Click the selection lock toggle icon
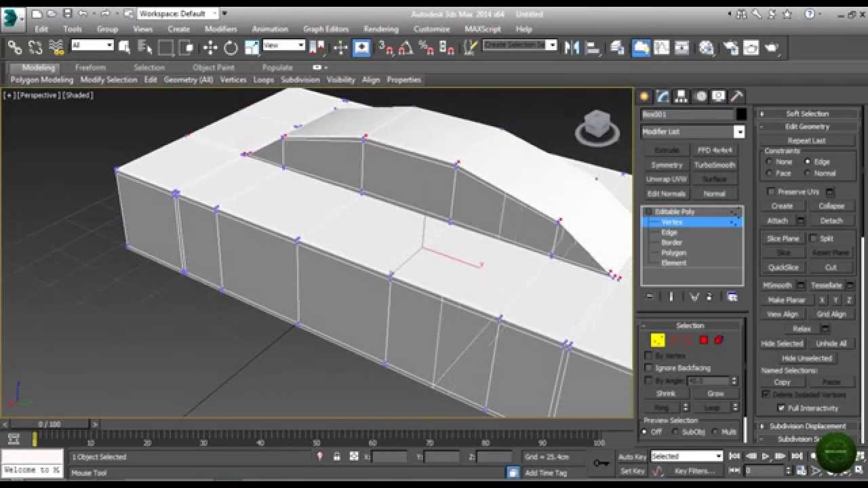868x488 pixels. [336, 457]
